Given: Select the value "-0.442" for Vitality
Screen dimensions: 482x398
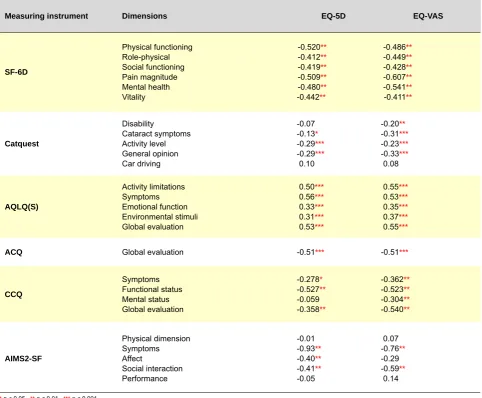Looking at the screenshot, I should (308, 97).
